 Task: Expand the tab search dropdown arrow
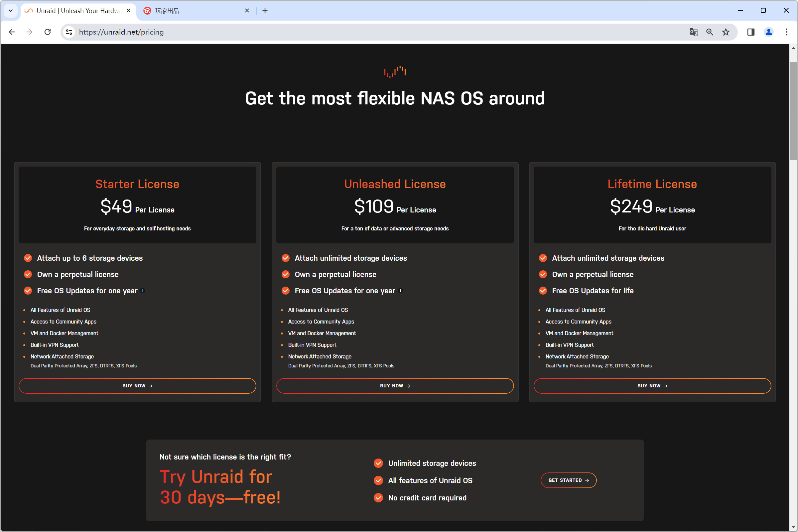(x=11, y=11)
